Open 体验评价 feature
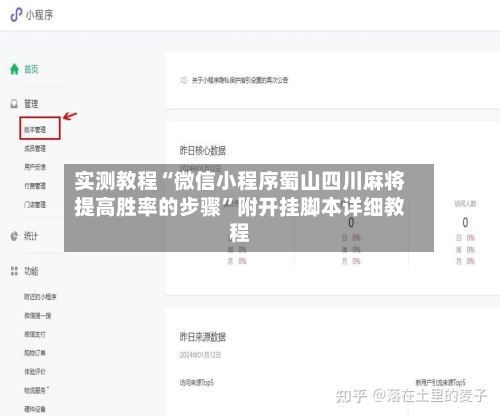The image size is (500, 416). tap(35, 371)
